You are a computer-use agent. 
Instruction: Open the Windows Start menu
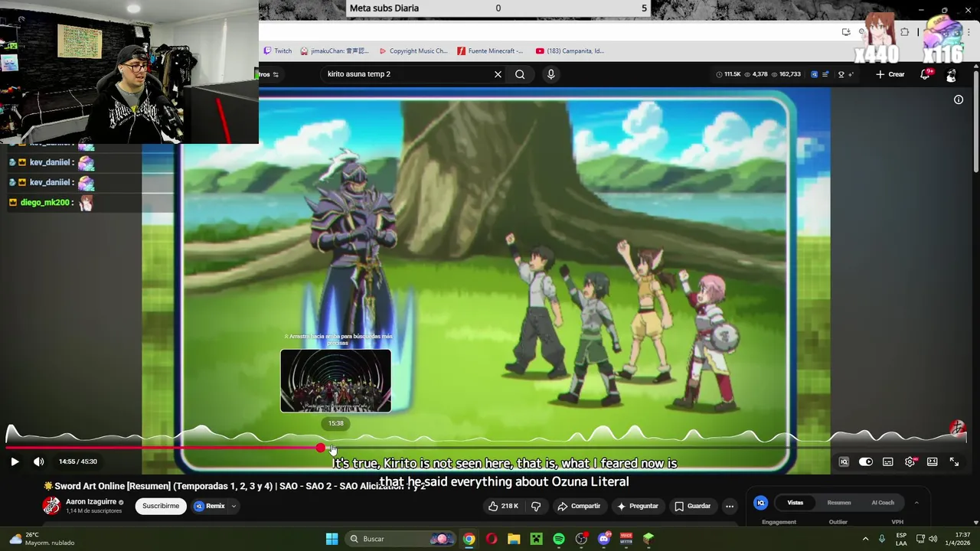click(332, 539)
